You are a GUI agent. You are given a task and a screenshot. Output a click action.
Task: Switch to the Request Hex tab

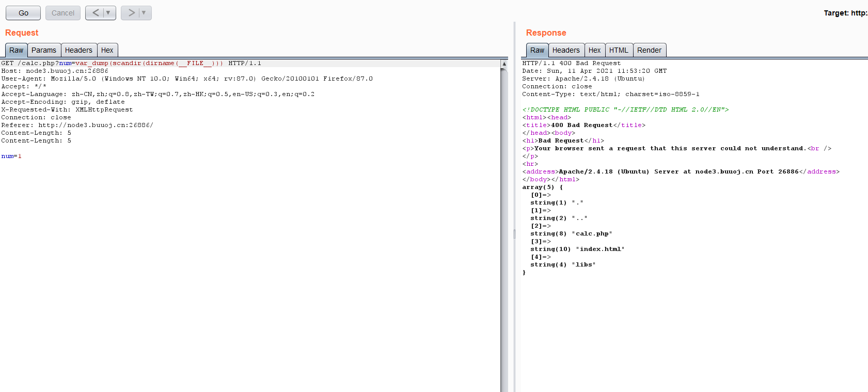tap(107, 50)
